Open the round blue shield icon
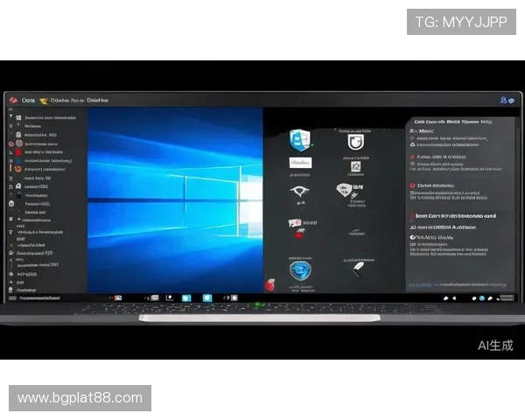The height and width of the screenshot is (420, 525). pos(300,269)
